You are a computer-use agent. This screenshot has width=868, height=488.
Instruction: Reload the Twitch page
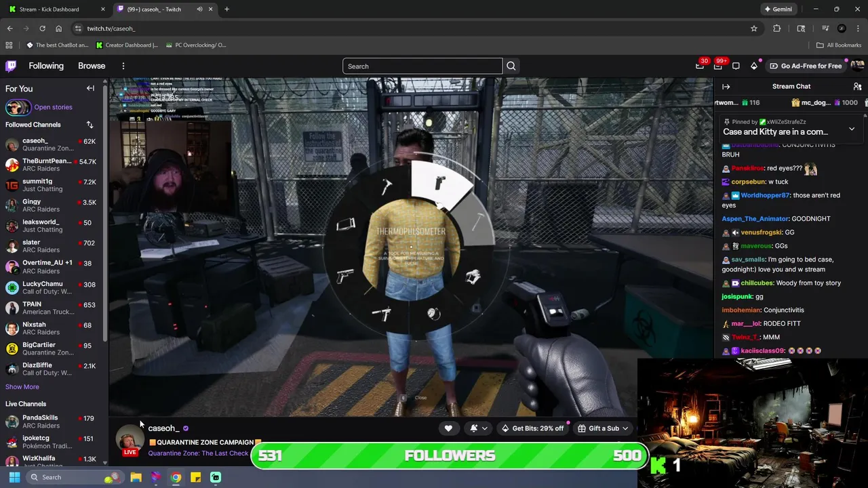(42, 28)
